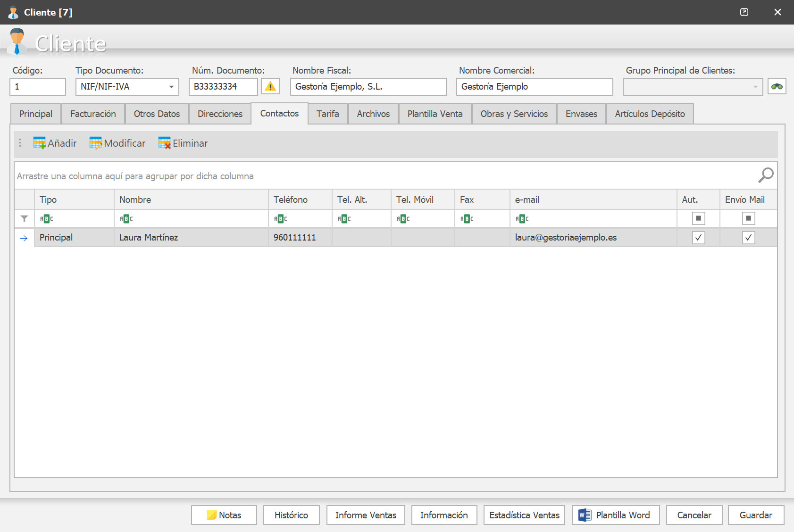The height and width of the screenshot is (532, 794).
Task: Click the filter row funnel icon
Action: click(x=24, y=218)
